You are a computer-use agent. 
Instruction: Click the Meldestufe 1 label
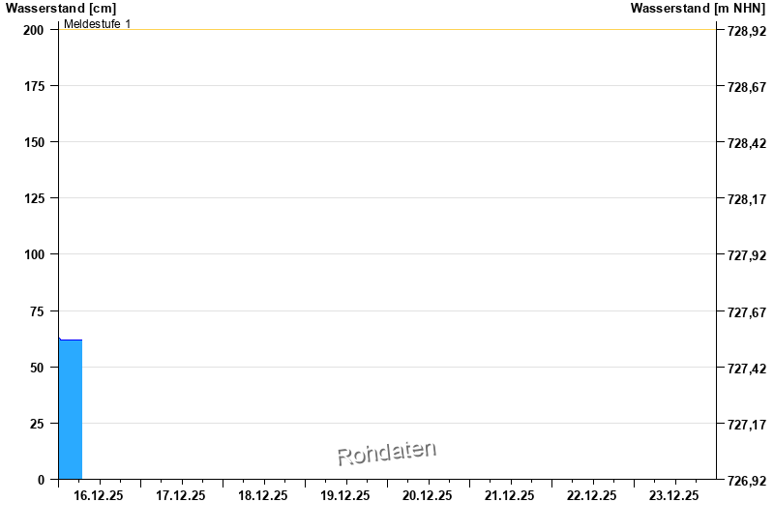(97, 23)
